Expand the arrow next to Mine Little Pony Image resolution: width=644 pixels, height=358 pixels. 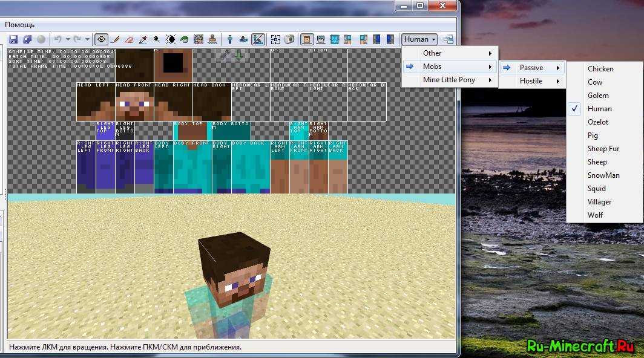(490, 80)
